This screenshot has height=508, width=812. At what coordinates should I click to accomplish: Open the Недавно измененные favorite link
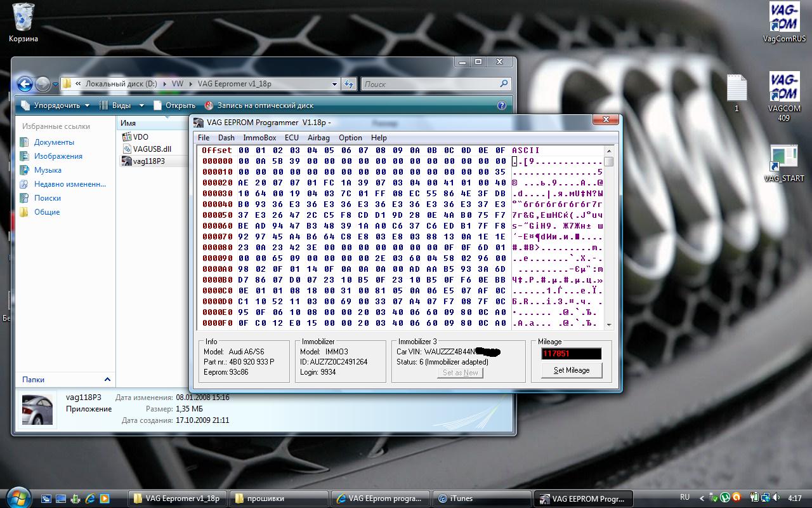click(70, 184)
